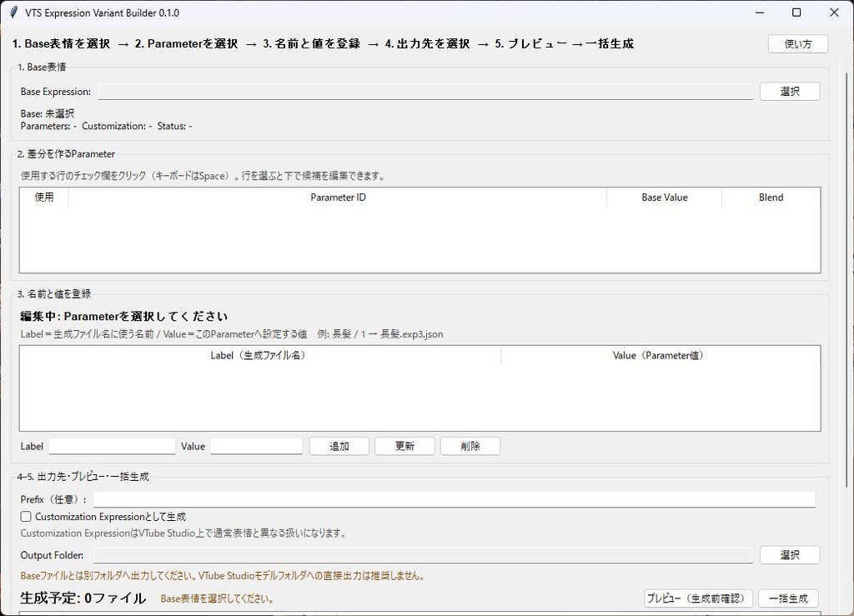Click the 削除 button
Screen dimensions: 854x616
click(x=470, y=446)
